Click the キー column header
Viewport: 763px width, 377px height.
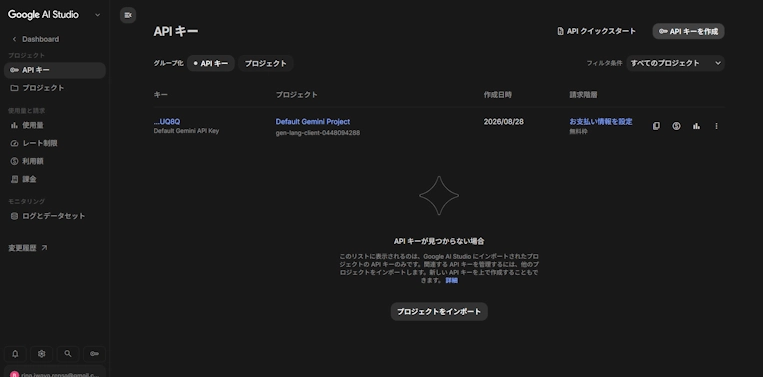[161, 95]
